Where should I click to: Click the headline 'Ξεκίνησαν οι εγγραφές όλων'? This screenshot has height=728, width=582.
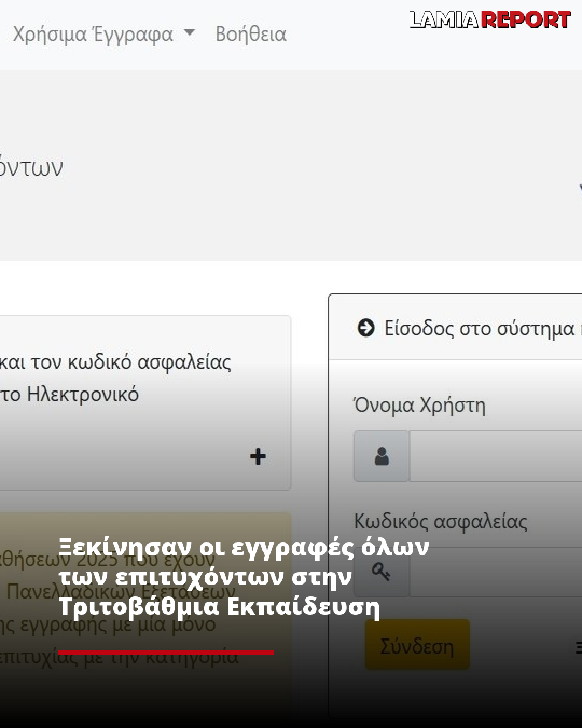point(244,547)
